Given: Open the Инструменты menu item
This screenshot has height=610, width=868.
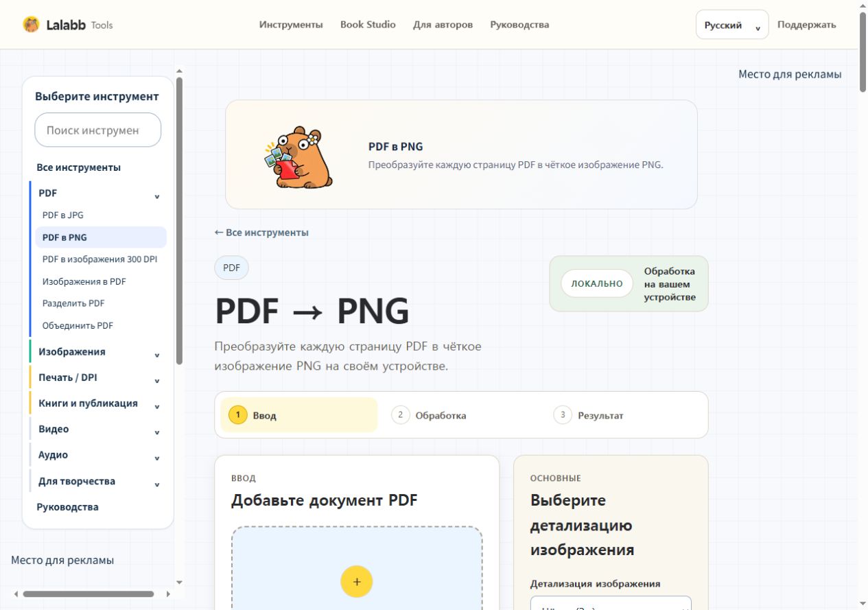Looking at the screenshot, I should (x=291, y=25).
